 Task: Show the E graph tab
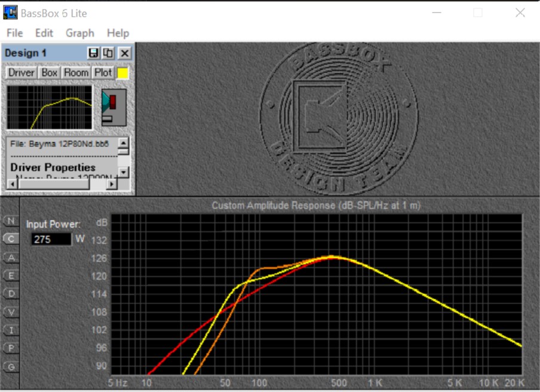pyautogui.click(x=11, y=275)
